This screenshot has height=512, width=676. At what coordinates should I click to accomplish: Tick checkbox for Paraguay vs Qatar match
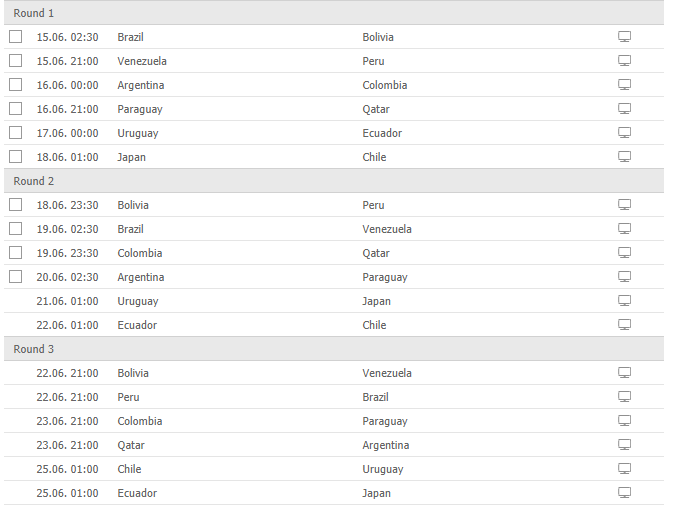click(x=16, y=109)
